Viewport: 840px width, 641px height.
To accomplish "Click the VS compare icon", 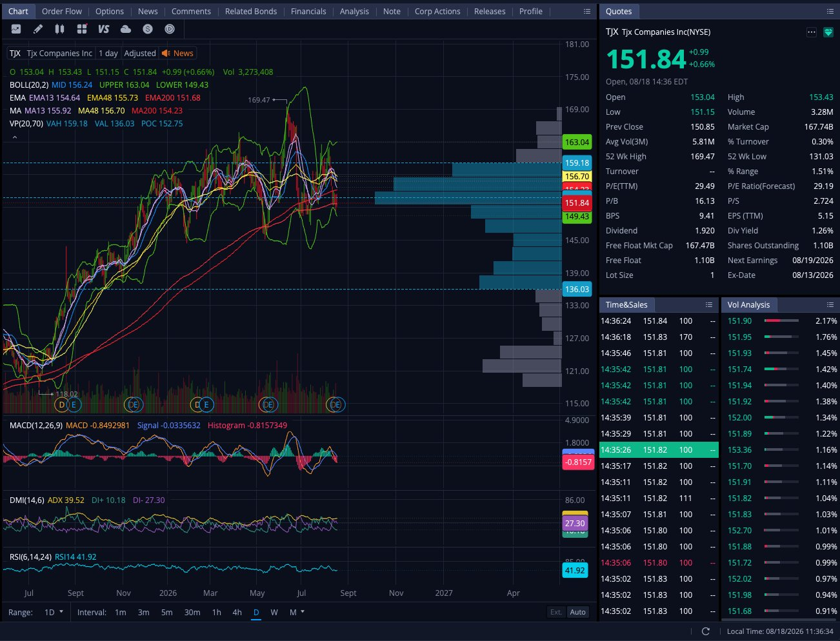I will pos(103,29).
